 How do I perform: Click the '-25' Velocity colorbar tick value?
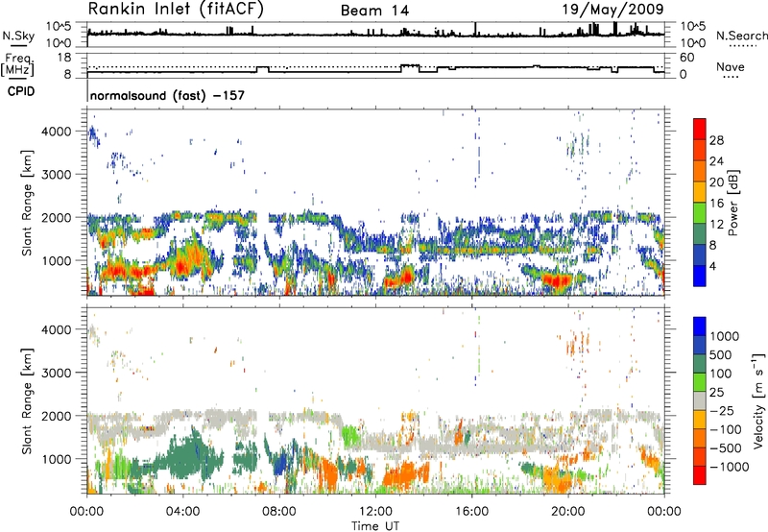pos(721,411)
